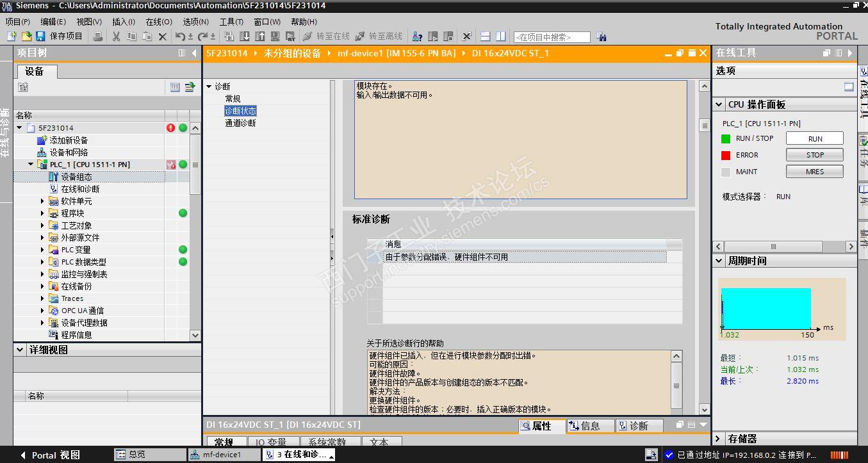The width and height of the screenshot is (868, 463).
Task: Click the new project toolbar icon
Action: pos(12,37)
